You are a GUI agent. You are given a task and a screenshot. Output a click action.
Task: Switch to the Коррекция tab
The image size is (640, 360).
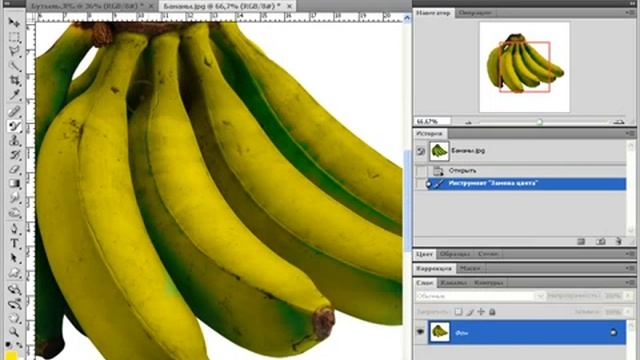[x=434, y=268]
